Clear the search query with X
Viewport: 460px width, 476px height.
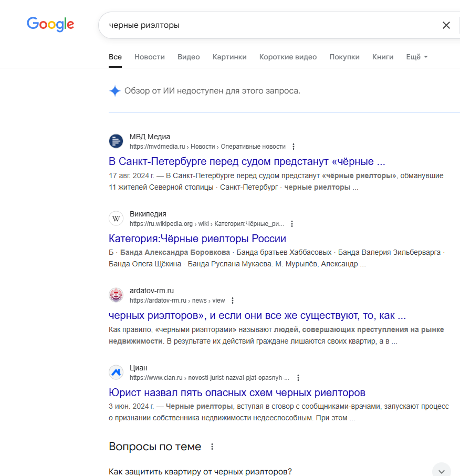pyautogui.click(x=446, y=25)
